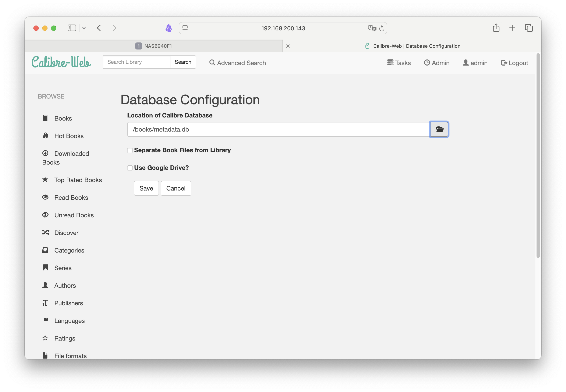Click the Unread Books crossed-eye icon
Screen dimensions: 566x392
click(x=46, y=215)
